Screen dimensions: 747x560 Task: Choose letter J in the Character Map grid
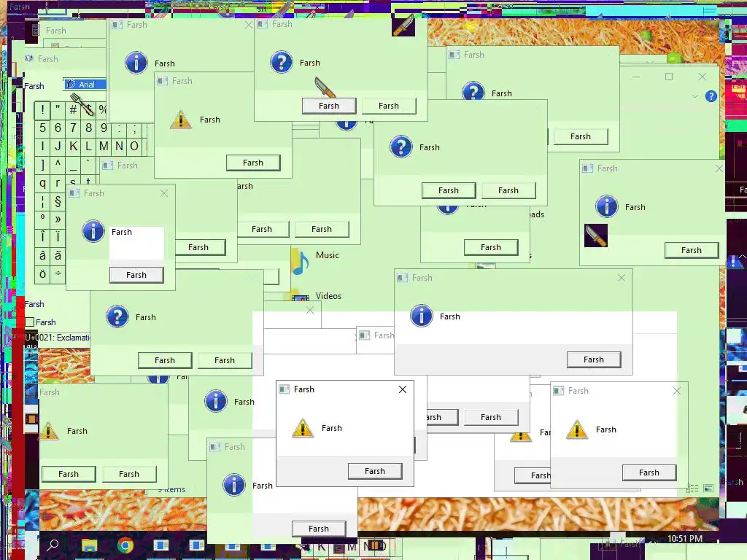point(58,146)
